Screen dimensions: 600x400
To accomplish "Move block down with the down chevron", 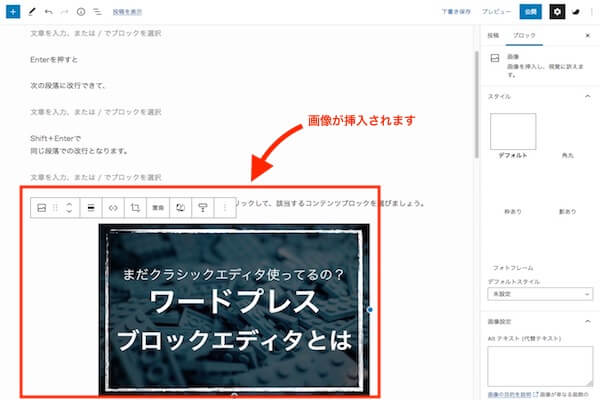I will pos(69,211).
